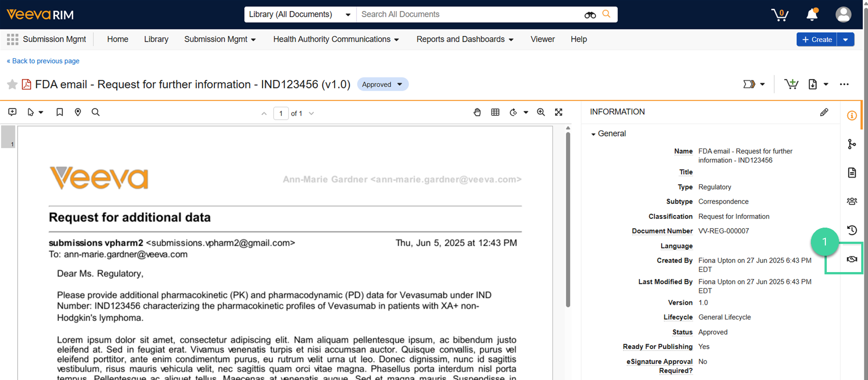868x380 pixels.
Task: Expand the download options dropdown arrow
Action: [826, 84]
